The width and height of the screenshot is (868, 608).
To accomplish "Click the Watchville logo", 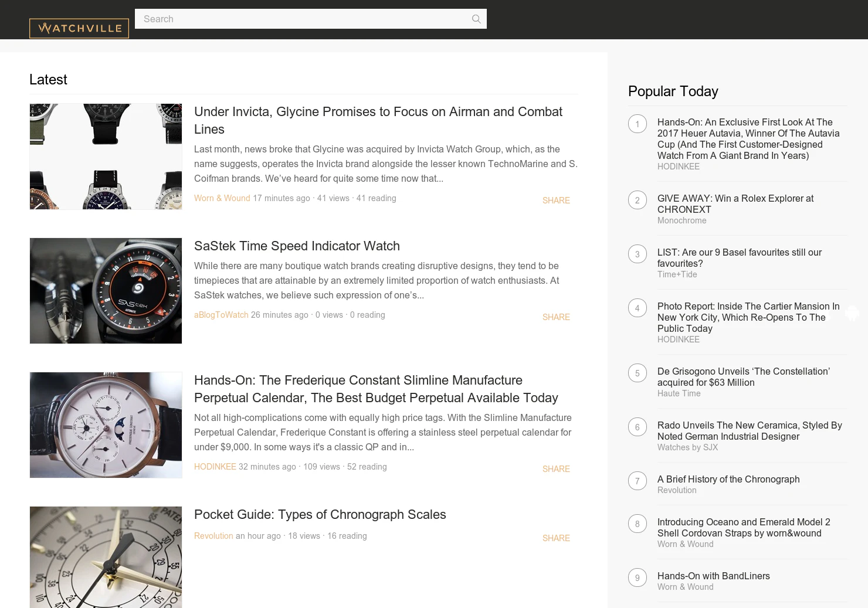I will 79,28.
